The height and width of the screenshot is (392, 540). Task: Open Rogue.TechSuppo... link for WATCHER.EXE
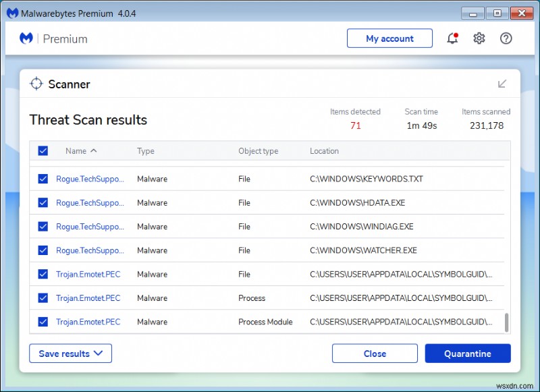(90, 250)
